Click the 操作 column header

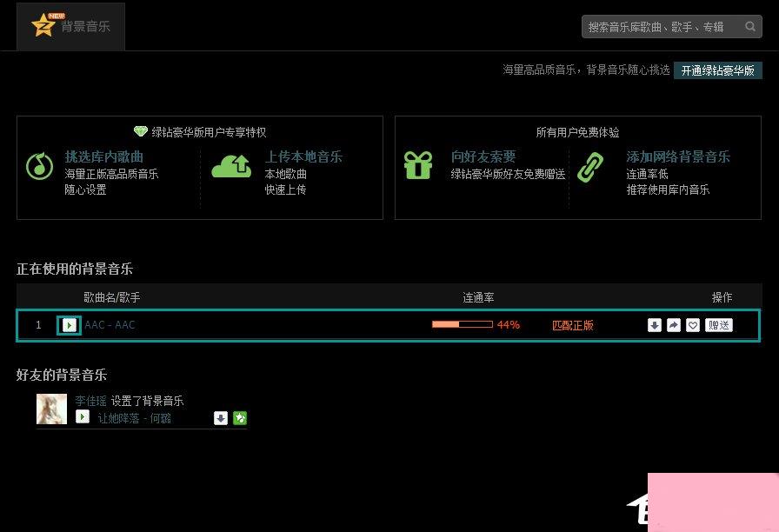point(722,297)
